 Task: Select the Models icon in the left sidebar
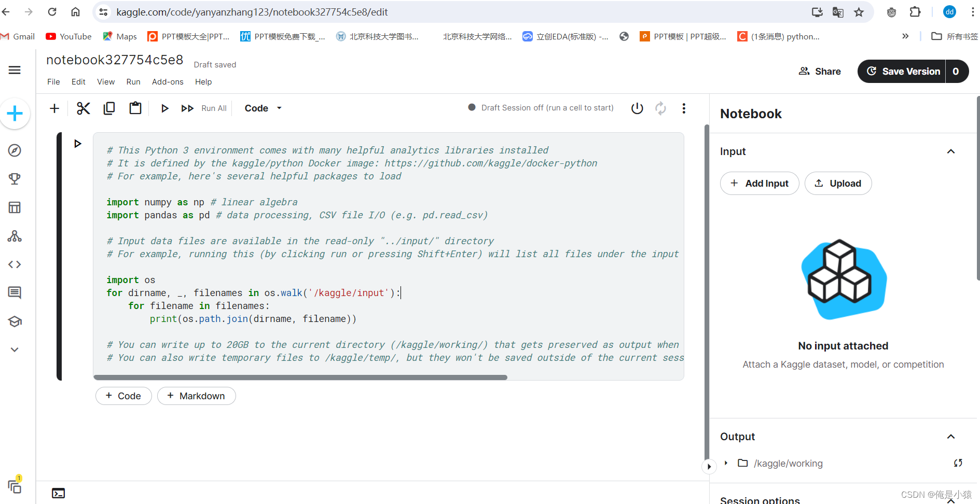(x=15, y=236)
